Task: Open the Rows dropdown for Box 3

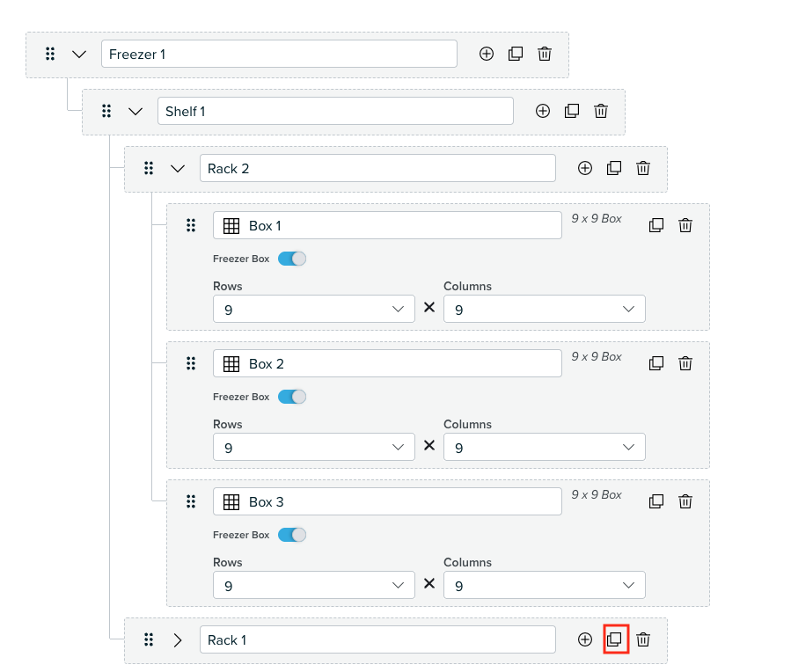Action: [314, 585]
